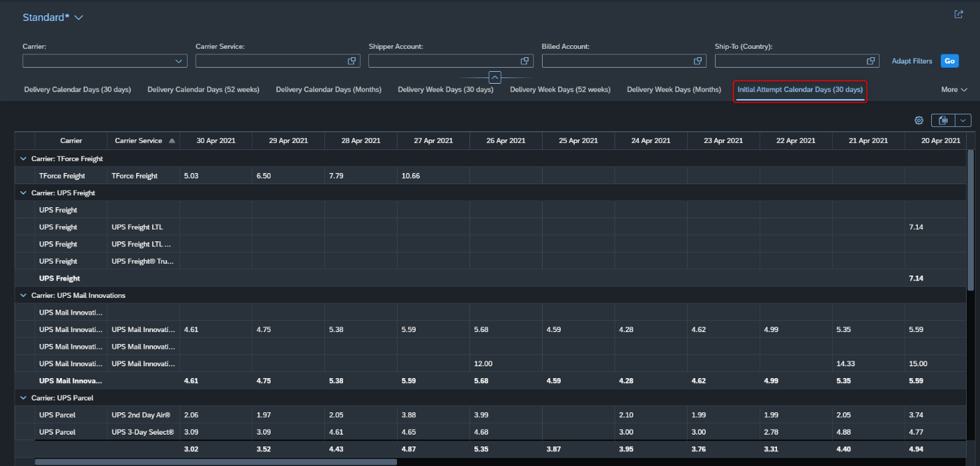Switch to Delivery Week Days (Months) tab
The image size is (980, 466).
click(x=674, y=90)
